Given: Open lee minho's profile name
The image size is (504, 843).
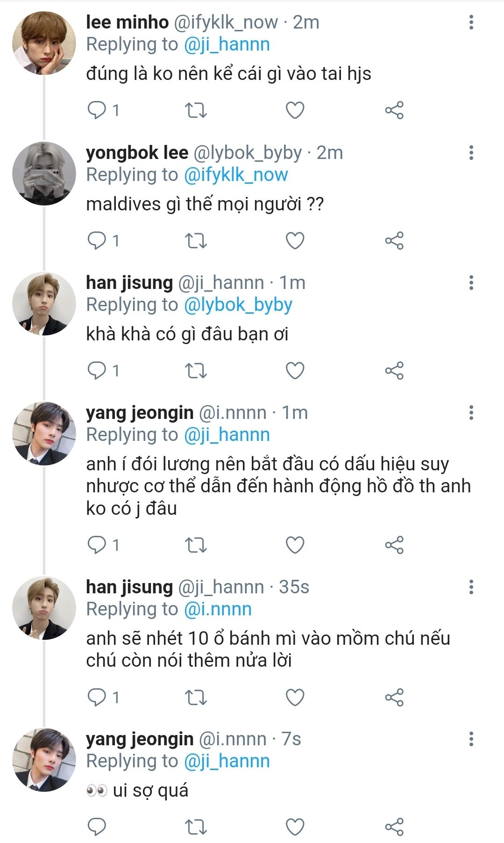Looking at the screenshot, I should click(127, 22).
